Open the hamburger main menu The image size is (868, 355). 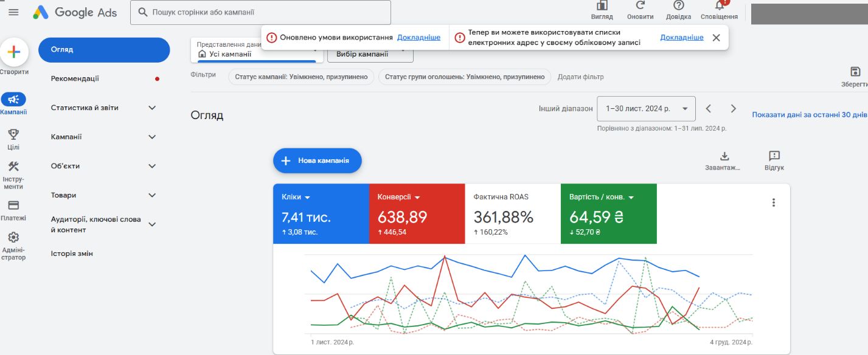[13, 12]
